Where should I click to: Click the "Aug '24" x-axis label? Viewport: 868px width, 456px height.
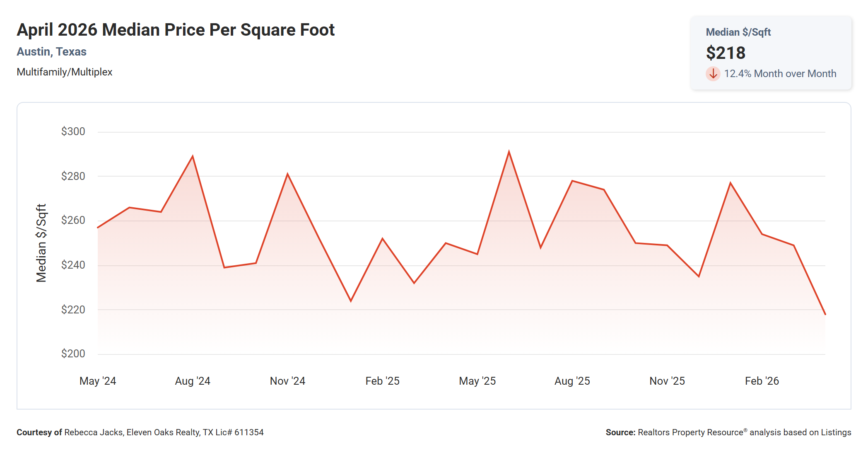pos(193,381)
